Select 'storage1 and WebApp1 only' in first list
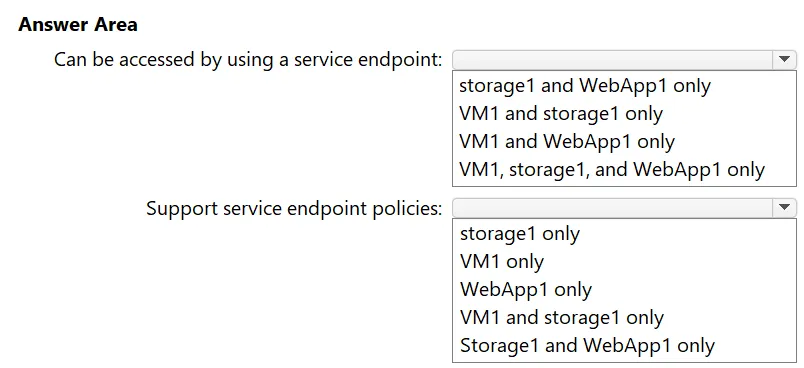Viewport: 804px width, 368px height. (x=585, y=86)
